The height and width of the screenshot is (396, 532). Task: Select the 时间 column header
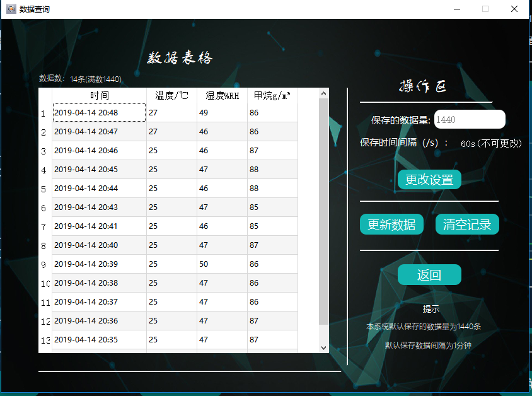pyautogui.click(x=99, y=96)
